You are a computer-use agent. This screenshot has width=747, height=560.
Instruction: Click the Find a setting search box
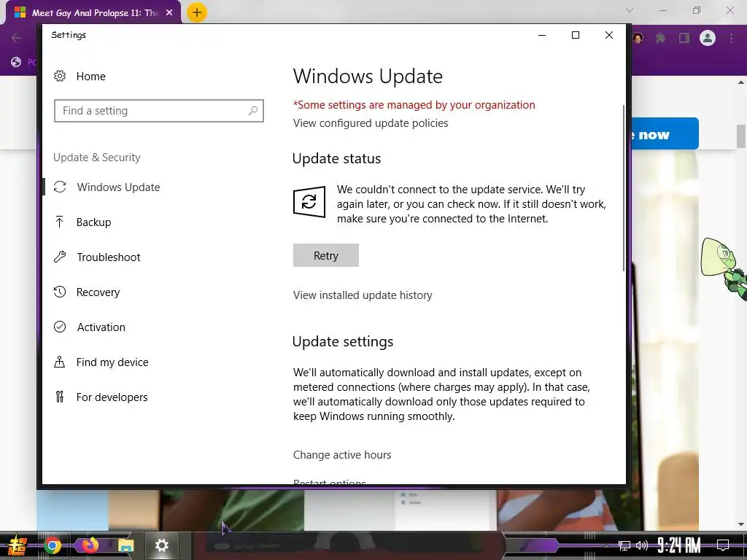[158, 111]
